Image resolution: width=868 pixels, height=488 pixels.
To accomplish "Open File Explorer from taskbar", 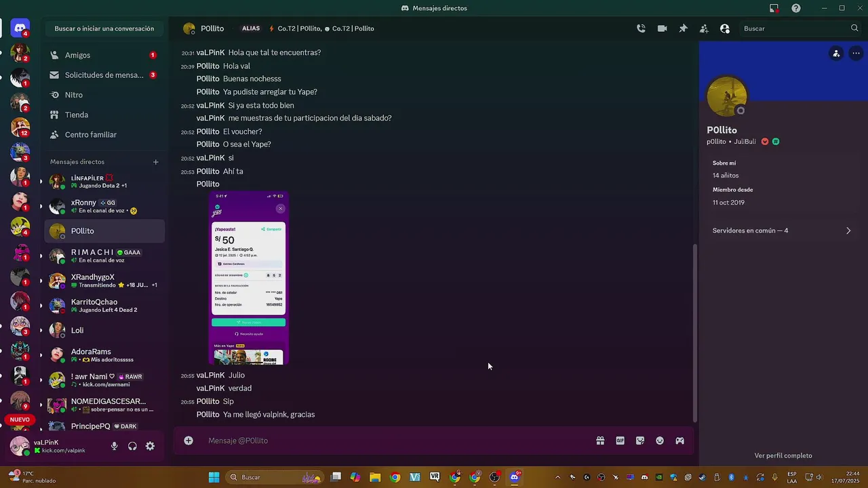I will click(375, 477).
